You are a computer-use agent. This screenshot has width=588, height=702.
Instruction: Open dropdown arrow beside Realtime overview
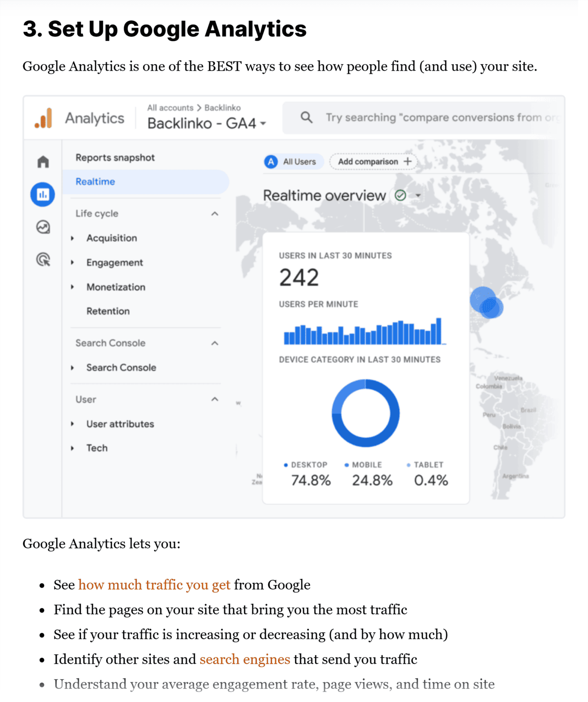pyautogui.click(x=418, y=196)
